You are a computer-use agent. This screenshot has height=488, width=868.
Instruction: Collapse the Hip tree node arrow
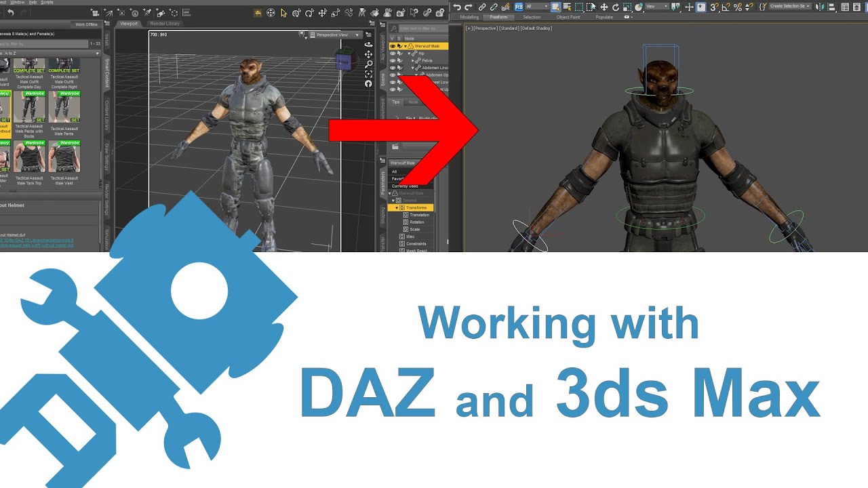pos(409,54)
